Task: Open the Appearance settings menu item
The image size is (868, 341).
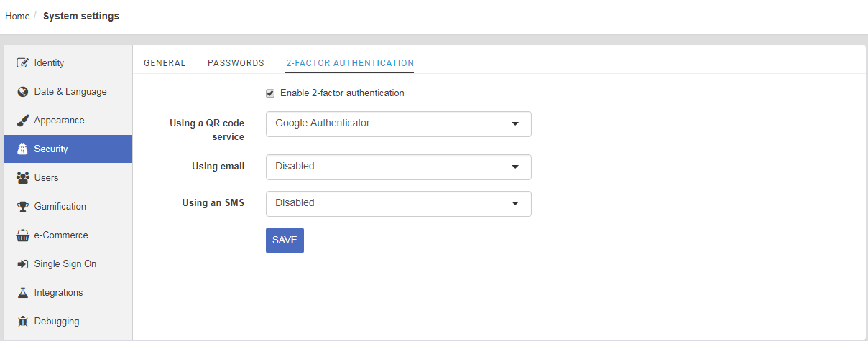Action: tap(68, 121)
